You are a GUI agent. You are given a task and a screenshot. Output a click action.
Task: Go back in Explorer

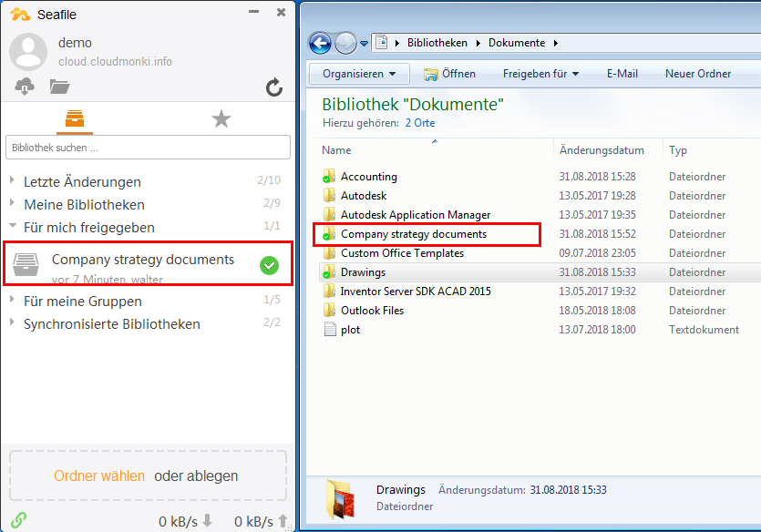(x=320, y=44)
